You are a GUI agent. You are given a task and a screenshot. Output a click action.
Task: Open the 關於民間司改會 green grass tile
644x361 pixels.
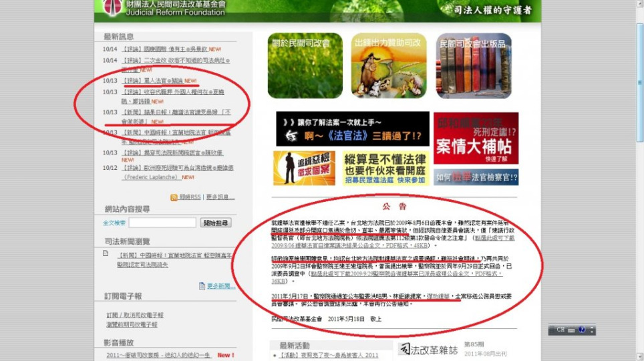click(x=305, y=66)
